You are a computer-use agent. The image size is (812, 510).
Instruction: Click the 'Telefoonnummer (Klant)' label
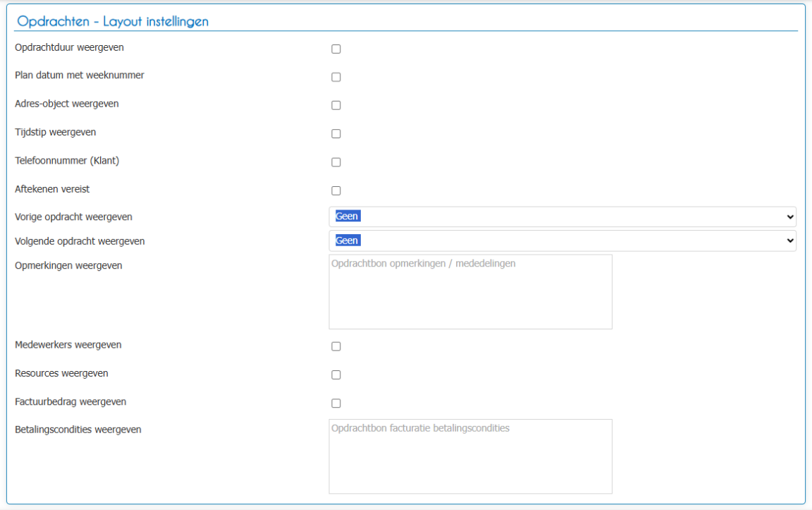(x=67, y=161)
